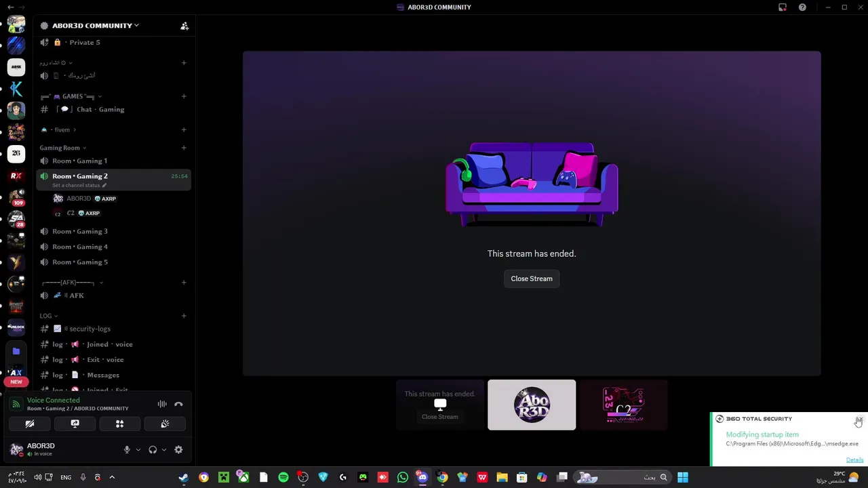Image resolution: width=868 pixels, height=488 pixels.
Task: Open noise suppression waveform icon
Action: click(162, 404)
